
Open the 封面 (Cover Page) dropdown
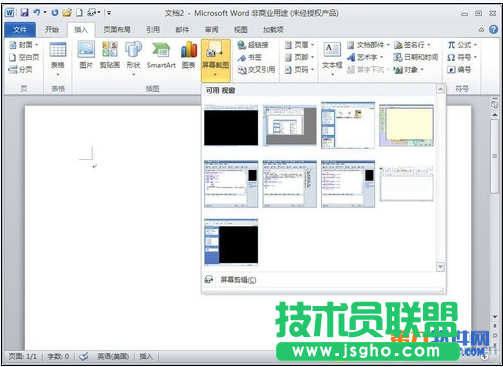point(24,45)
